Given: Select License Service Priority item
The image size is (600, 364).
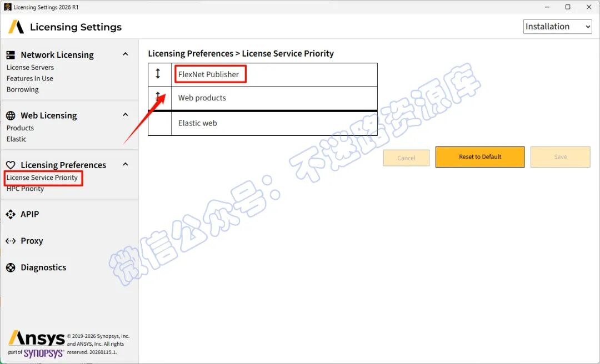Looking at the screenshot, I should coord(42,178).
